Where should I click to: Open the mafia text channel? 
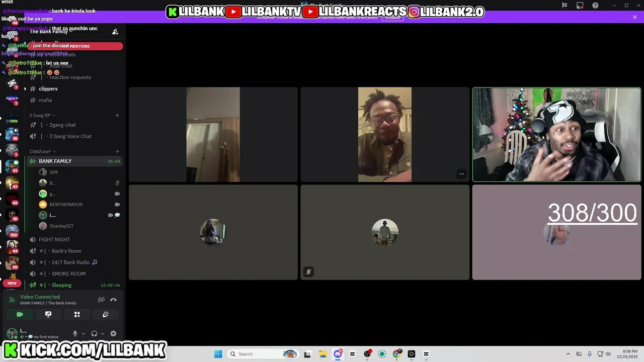(45, 100)
